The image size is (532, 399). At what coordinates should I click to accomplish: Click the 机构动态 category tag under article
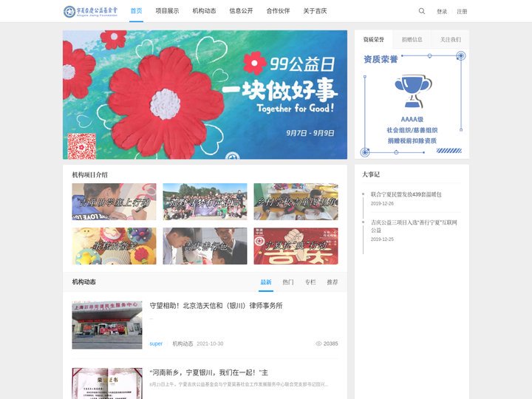[183, 344]
